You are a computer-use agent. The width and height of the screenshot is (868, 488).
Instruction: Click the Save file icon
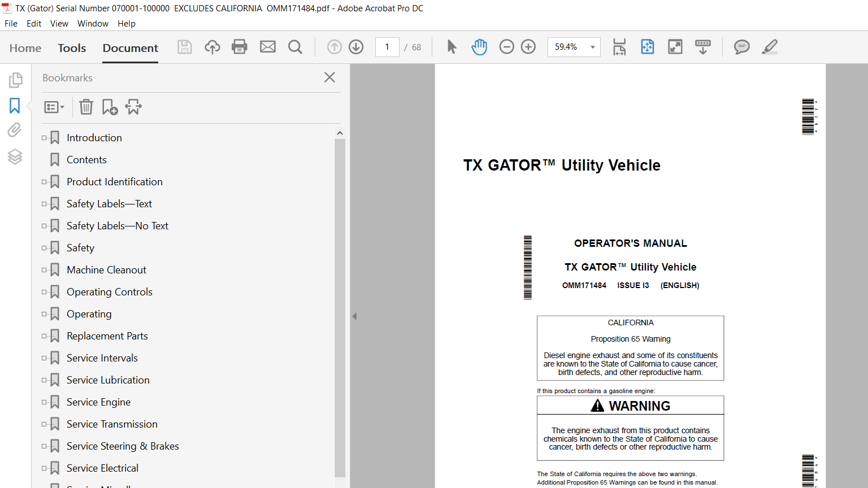185,47
